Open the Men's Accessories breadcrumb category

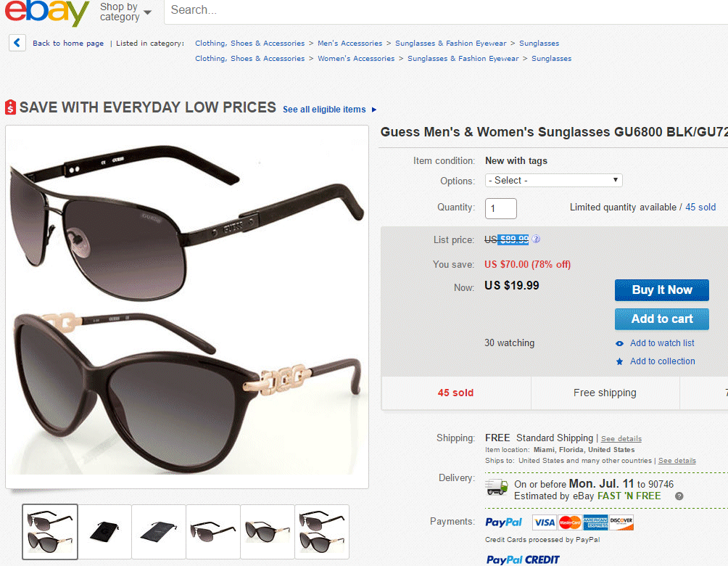tap(350, 43)
